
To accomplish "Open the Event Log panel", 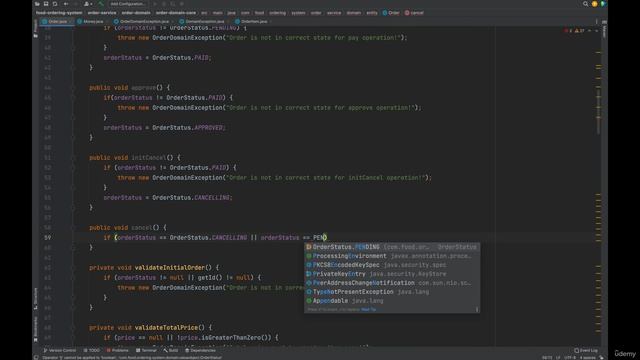I will click(x=586, y=350).
